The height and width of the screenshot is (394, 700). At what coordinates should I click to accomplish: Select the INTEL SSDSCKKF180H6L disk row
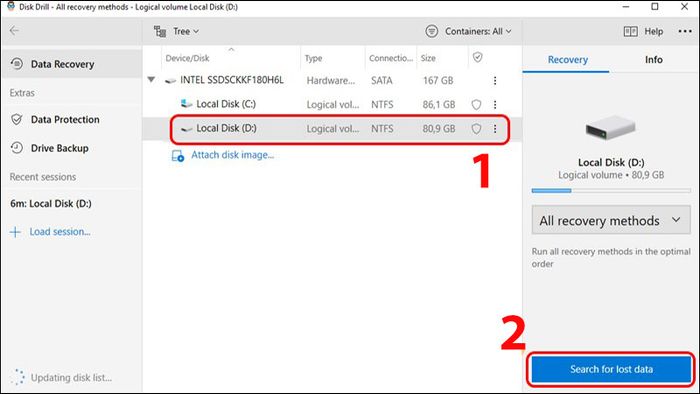coord(332,80)
